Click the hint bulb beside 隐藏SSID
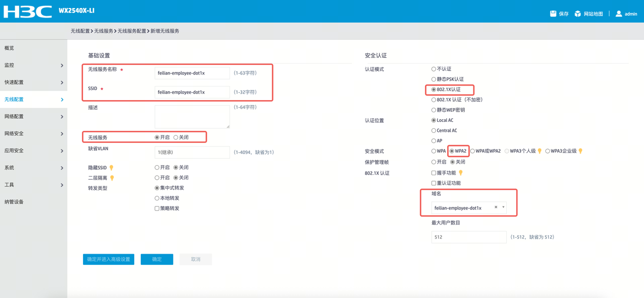Image resolution: width=644 pixels, height=298 pixels. [x=112, y=168]
